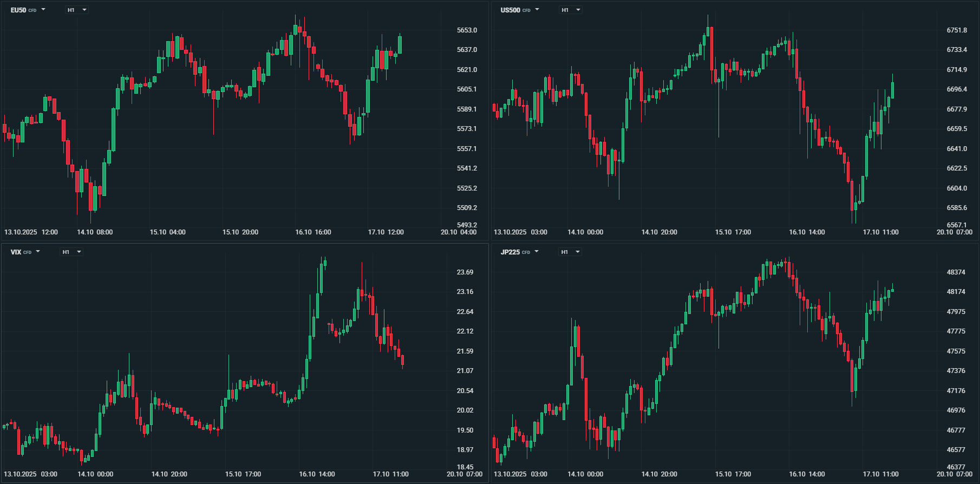Click the 16.10 16:00 time marker on EU50
Viewport: 980px width, 484px height.
pyautogui.click(x=313, y=232)
